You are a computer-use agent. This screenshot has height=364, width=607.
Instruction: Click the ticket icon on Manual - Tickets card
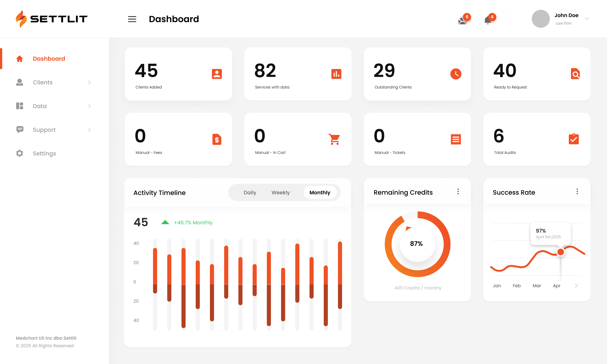pyautogui.click(x=456, y=139)
